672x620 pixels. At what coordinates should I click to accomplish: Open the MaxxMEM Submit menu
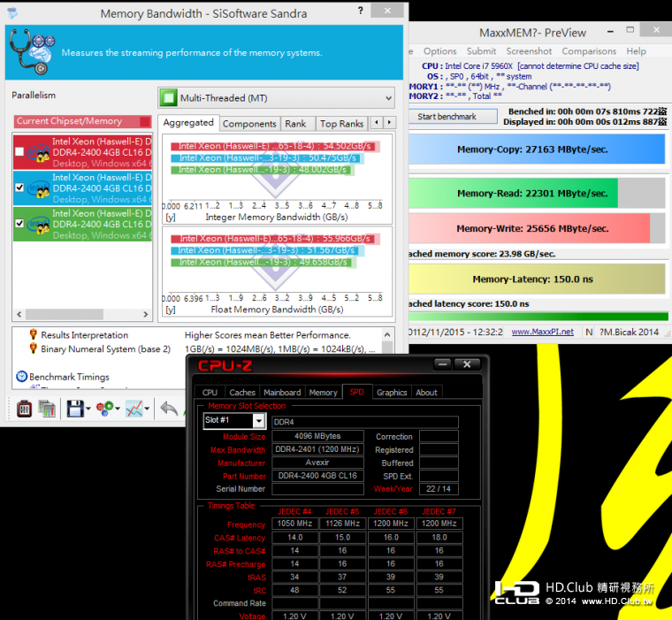pos(481,51)
